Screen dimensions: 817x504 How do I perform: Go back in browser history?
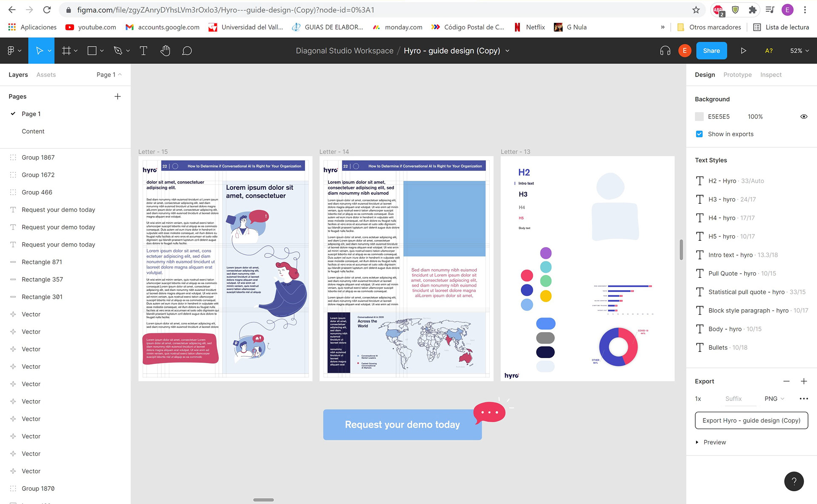click(x=12, y=9)
